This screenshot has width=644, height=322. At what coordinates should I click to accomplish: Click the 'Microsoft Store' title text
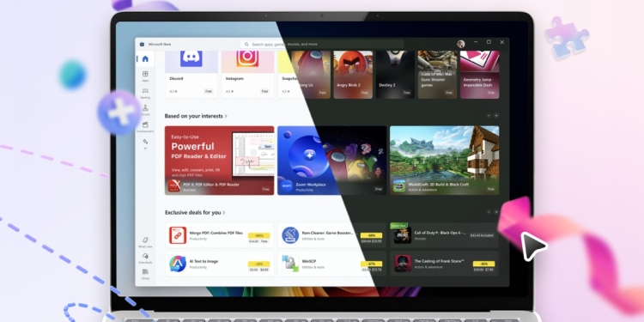point(160,44)
